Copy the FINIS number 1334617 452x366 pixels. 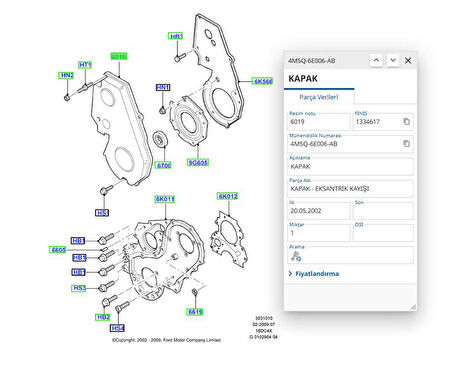pos(406,122)
